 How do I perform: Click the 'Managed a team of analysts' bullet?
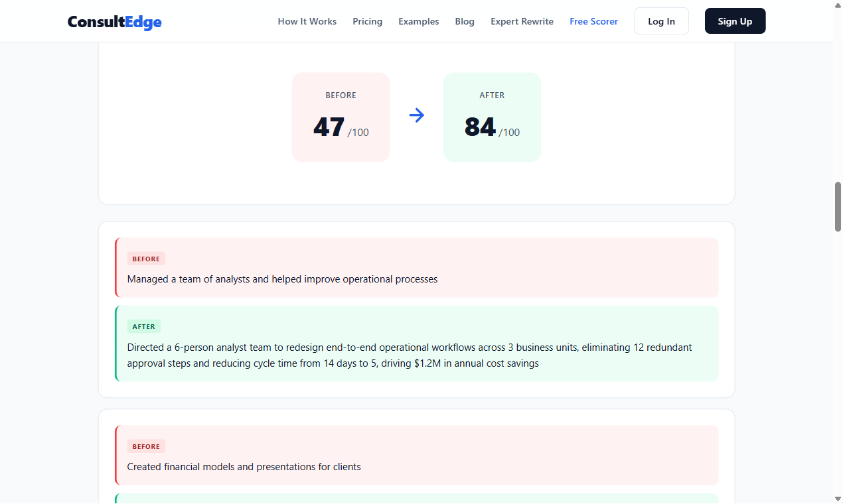[x=282, y=279]
